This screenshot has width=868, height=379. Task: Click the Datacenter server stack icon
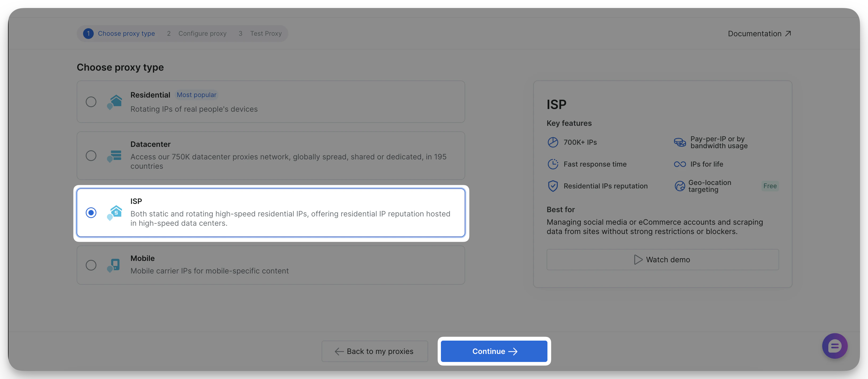pos(114,155)
